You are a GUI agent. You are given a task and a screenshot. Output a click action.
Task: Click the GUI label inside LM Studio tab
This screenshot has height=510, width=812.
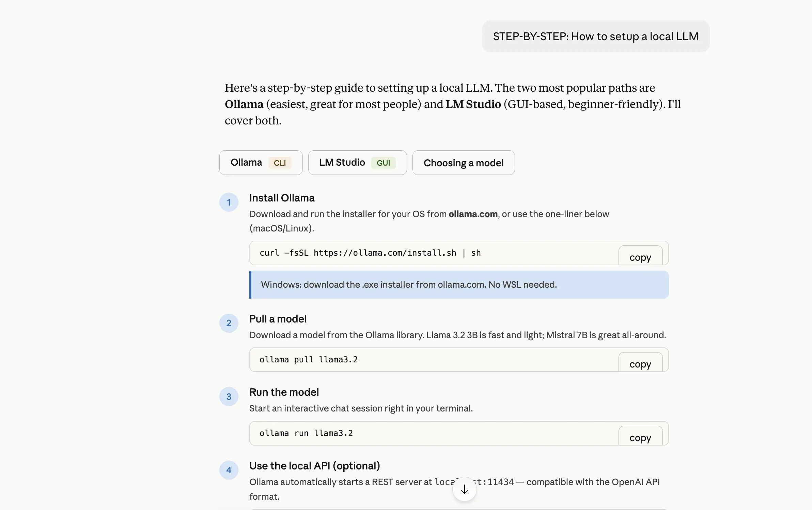[x=383, y=163]
